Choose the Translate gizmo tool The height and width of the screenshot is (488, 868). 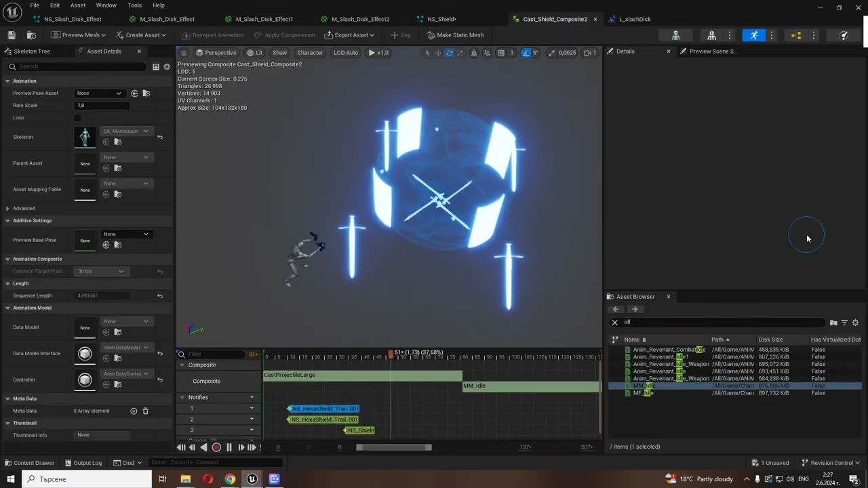(438, 53)
